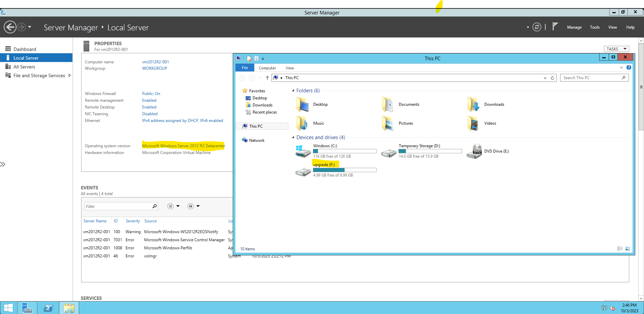
Task: Click the Search This PC box
Action: pyautogui.click(x=594, y=78)
